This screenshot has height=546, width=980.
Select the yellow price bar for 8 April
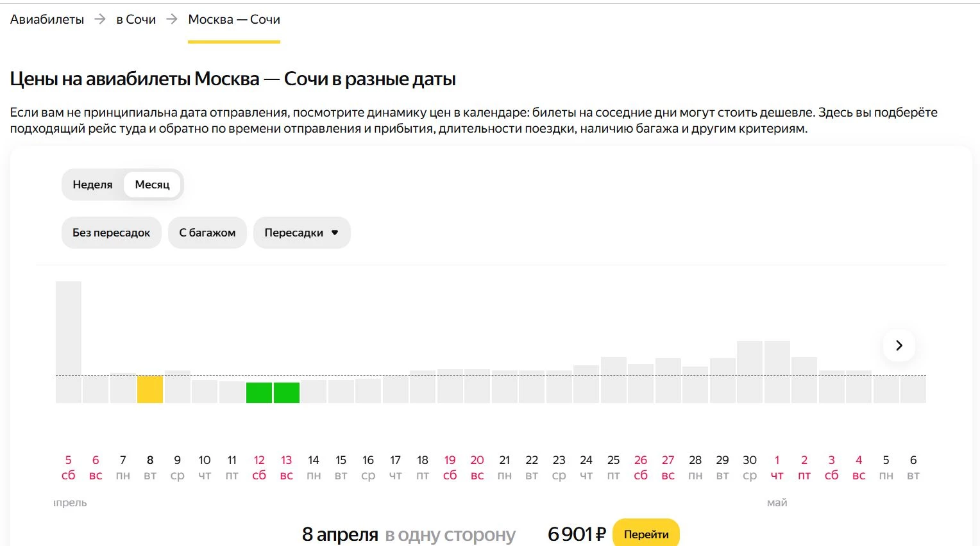click(x=150, y=389)
